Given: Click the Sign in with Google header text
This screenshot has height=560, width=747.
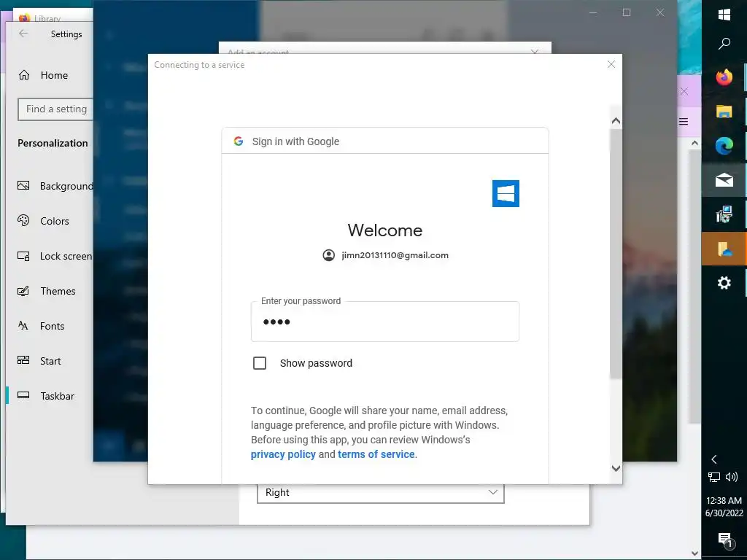Looking at the screenshot, I should click(295, 141).
